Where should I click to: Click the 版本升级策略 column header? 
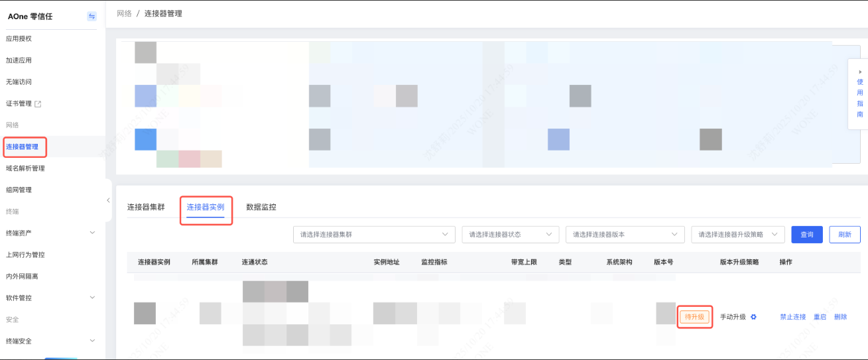739,263
